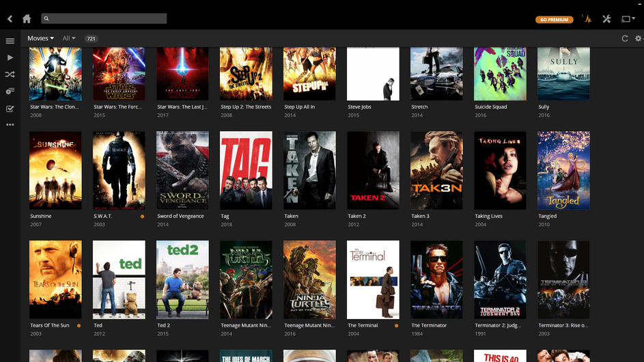Open the Star Wars: The Clone Wars 2008 poster

[55, 74]
